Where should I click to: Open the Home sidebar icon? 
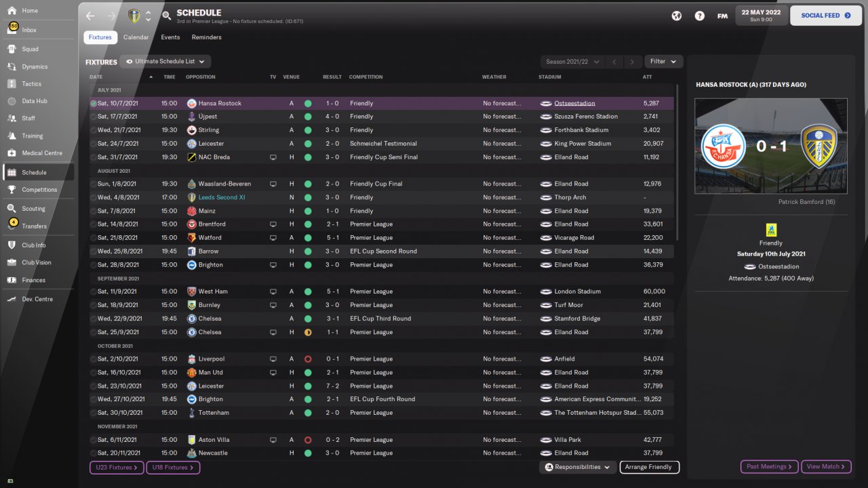tap(12, 11)
